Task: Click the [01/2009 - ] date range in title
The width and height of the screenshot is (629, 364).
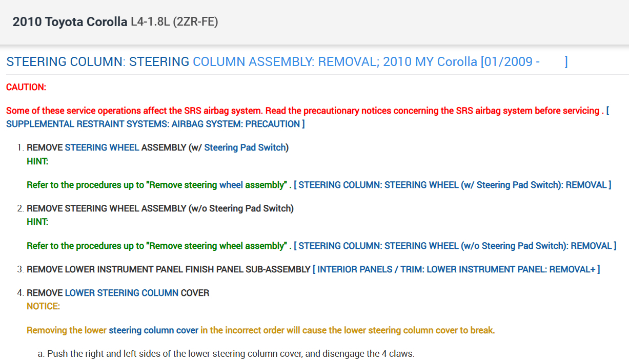Action: point(523,62)
